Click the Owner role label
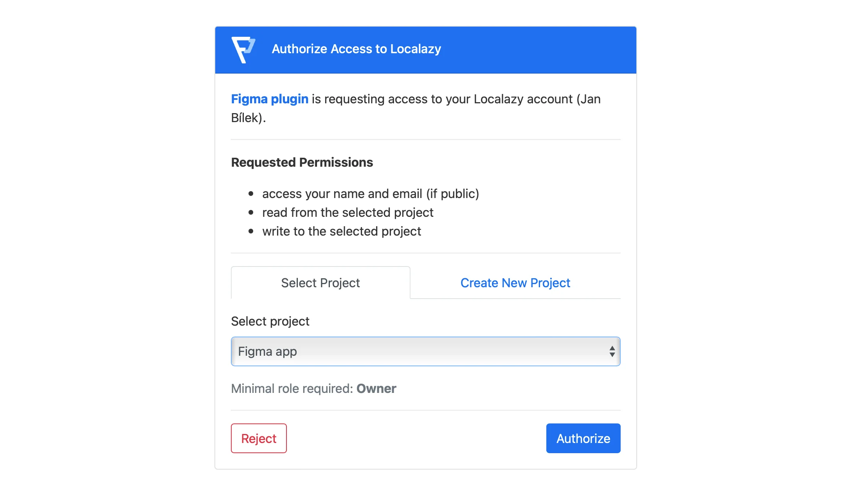Image resolution: width=868 pixels, height=497 pixels. [376, 388]
